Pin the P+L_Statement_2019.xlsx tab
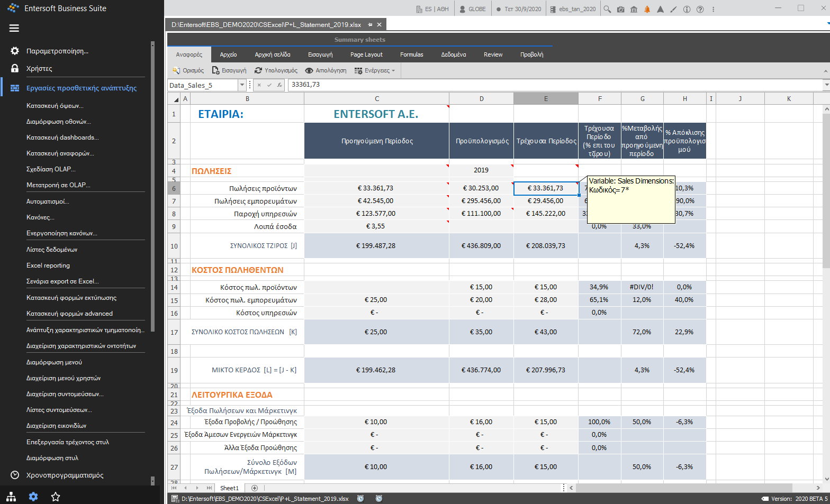830x504 pixels. point(370,25)
